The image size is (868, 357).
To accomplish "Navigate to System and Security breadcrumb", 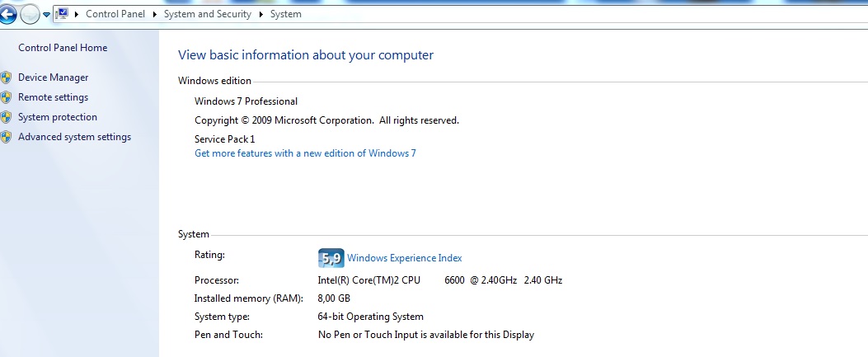I will pyautogui.click(x=208, y=14).
